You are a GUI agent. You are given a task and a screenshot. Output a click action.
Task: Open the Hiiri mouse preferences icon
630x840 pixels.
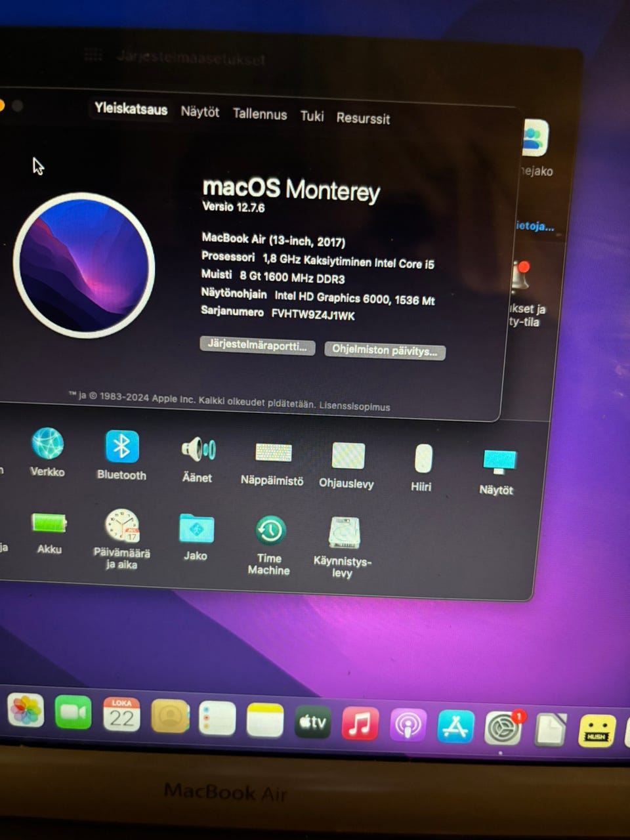click(423, 459)
